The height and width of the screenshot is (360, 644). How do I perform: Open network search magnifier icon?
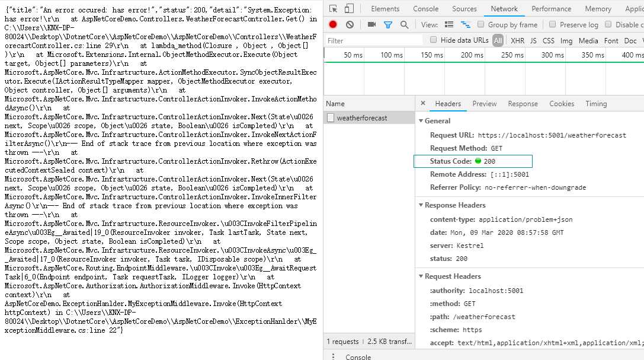405,25
